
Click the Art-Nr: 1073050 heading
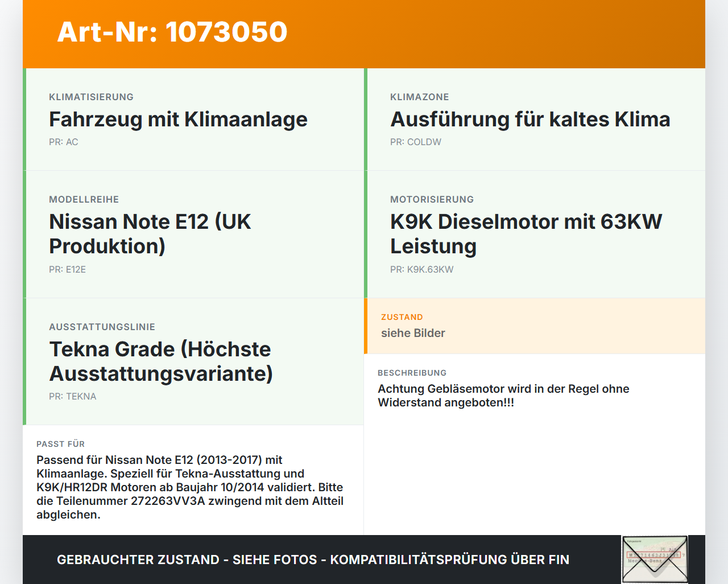tap(172, 32)
